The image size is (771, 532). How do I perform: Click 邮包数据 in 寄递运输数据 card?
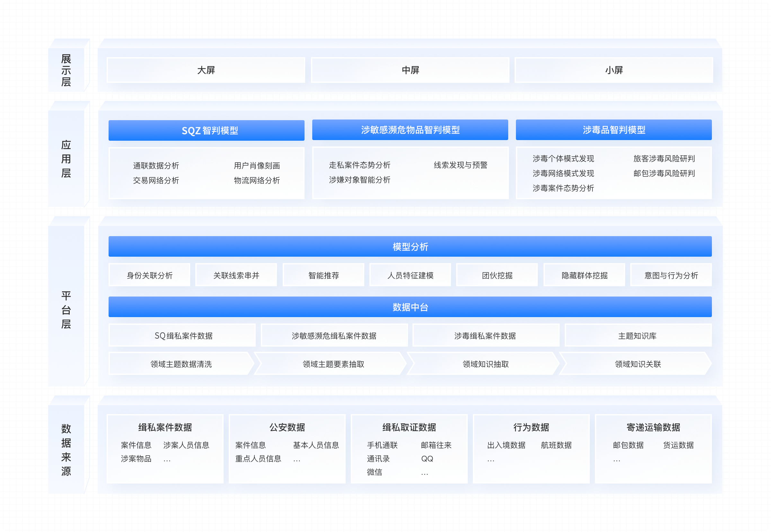pyautogui.click(x=628, y=445)
